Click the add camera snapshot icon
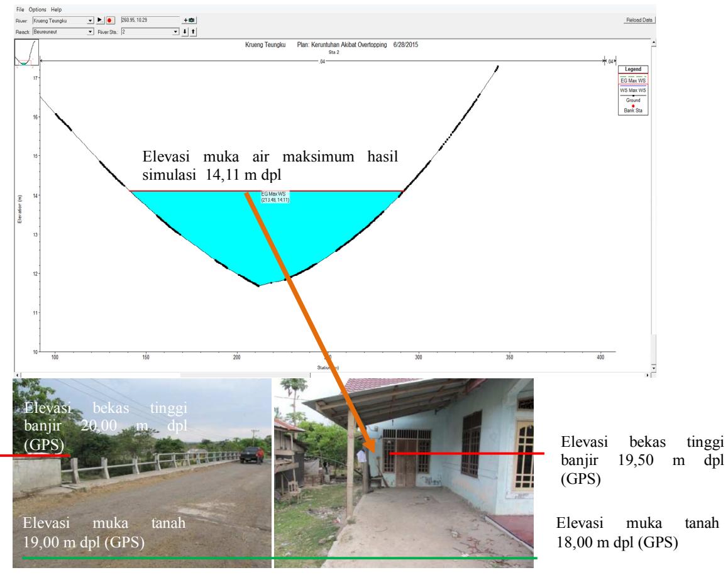 click(189, 20)
